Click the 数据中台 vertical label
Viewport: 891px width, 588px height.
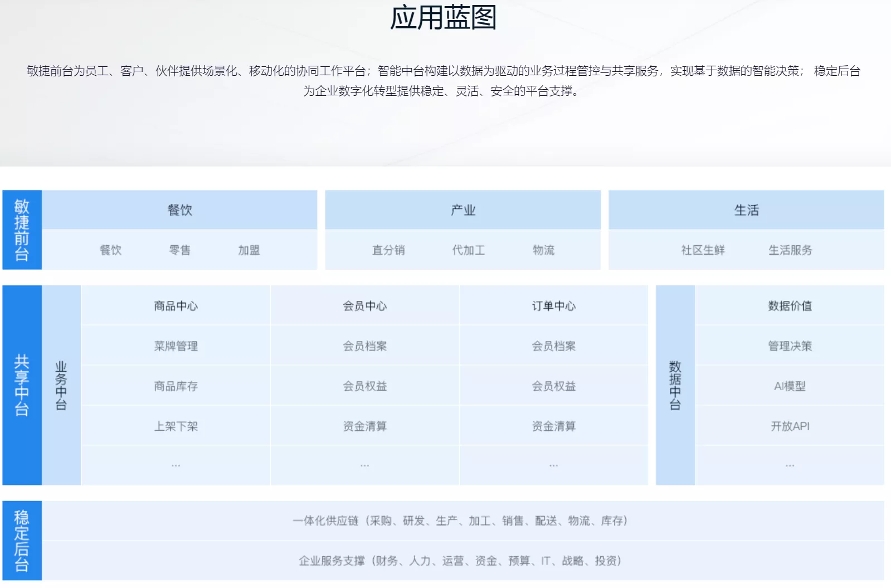click(x=675, y=385)
